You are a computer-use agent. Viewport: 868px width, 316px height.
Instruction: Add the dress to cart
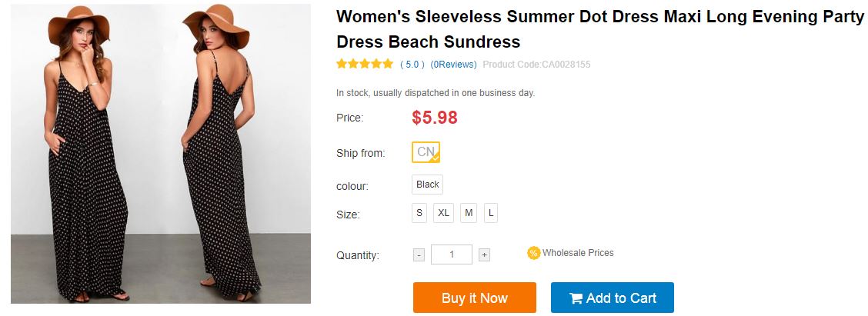coord(612,298)
